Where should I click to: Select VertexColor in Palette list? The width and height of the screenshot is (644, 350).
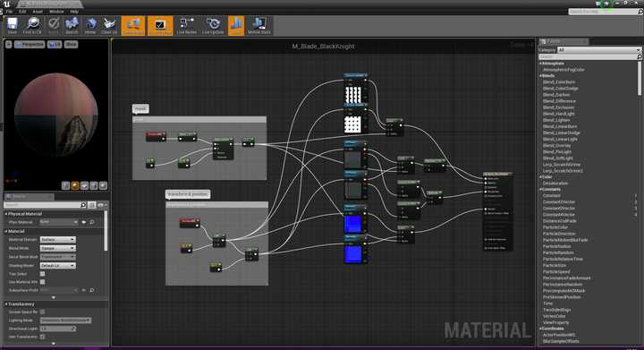point(554,316)
